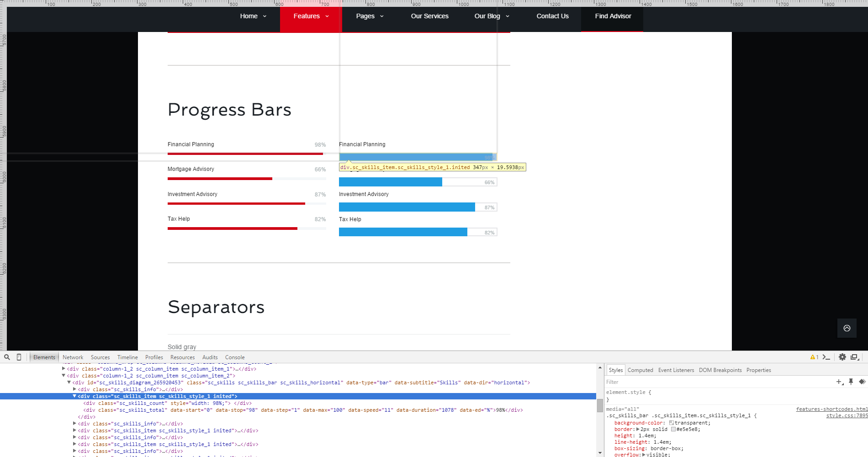Show the console drawer icon
The image size is (868, 457).
826,357
